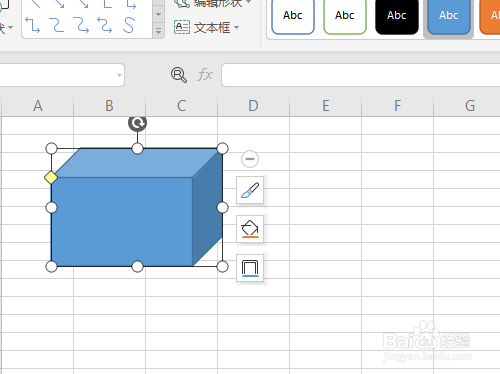
Task: Click the cube's bottom-right resize handle
Action: coord(222,266)
